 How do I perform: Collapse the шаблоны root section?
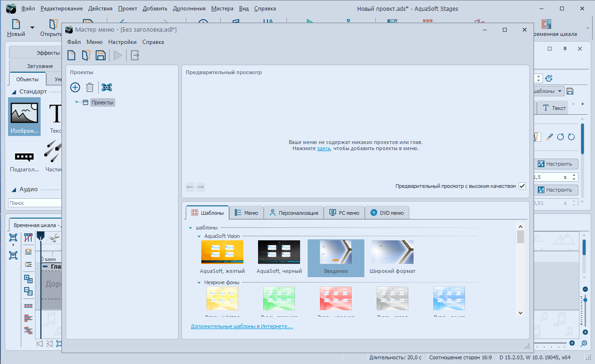coord(190,228)
